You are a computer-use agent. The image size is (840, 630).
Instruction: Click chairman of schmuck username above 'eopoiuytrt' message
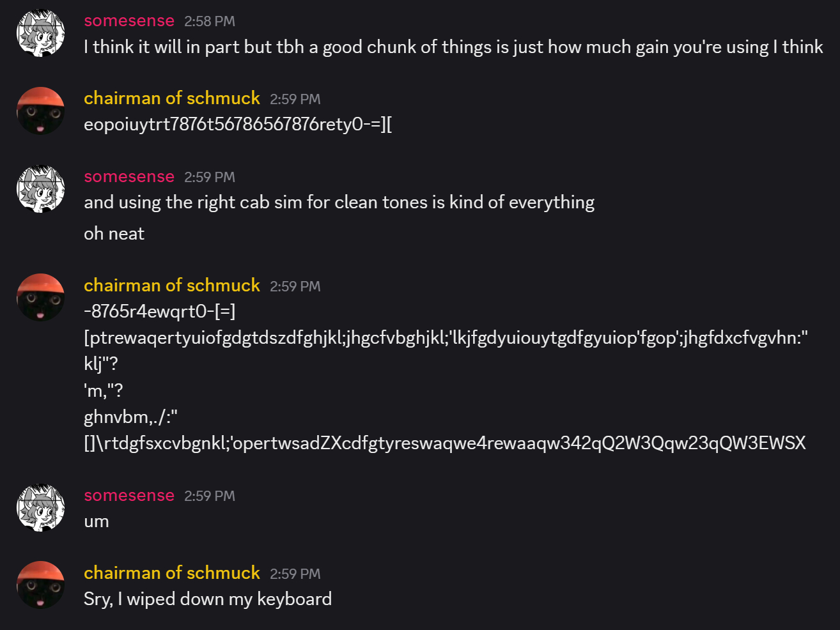click(x=172, y=98)
